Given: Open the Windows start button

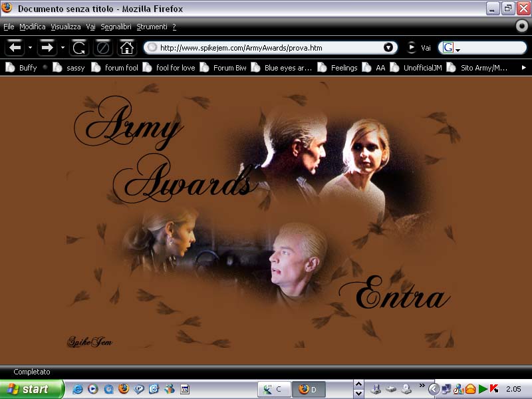Looking at the screenshot, I should pyautogui.click(x=31, y=389).
